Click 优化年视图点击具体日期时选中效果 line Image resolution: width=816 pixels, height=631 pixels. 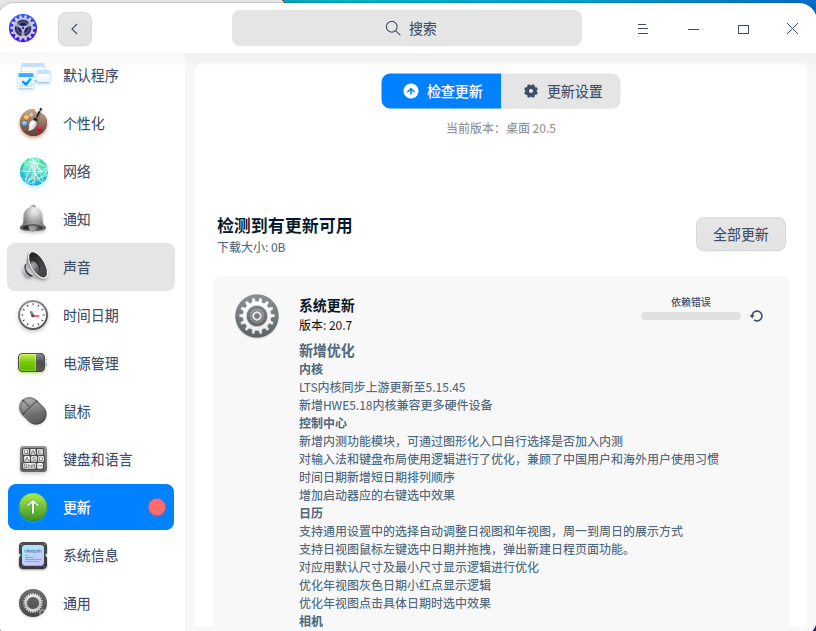(395, 603)
